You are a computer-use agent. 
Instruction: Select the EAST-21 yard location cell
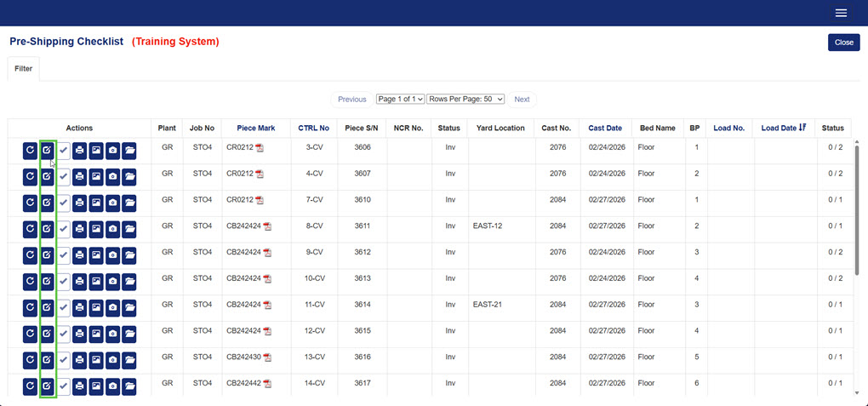(487, 305)
